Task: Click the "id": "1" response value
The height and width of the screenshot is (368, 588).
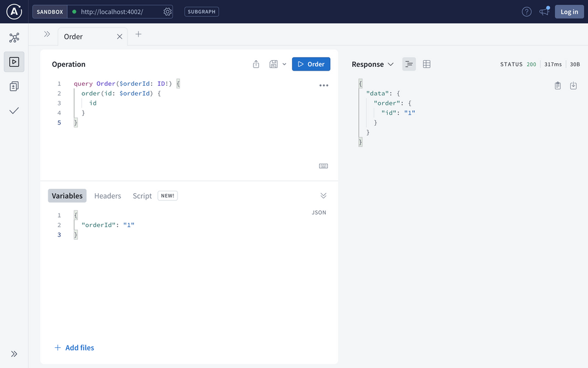Action: point(410,113)
